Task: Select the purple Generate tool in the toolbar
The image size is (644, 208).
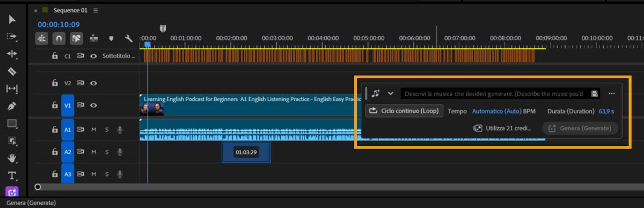Action: (12, 192)
